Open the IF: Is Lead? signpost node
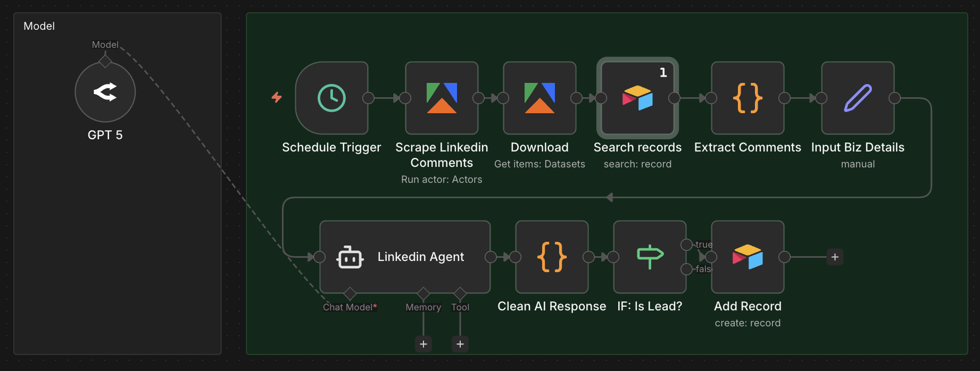 [x=650, y=257]
